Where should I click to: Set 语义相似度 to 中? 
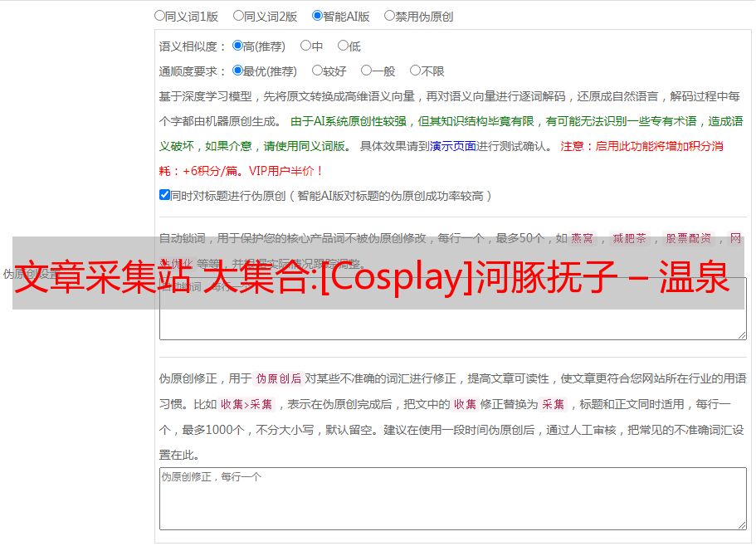click(305, 46)
